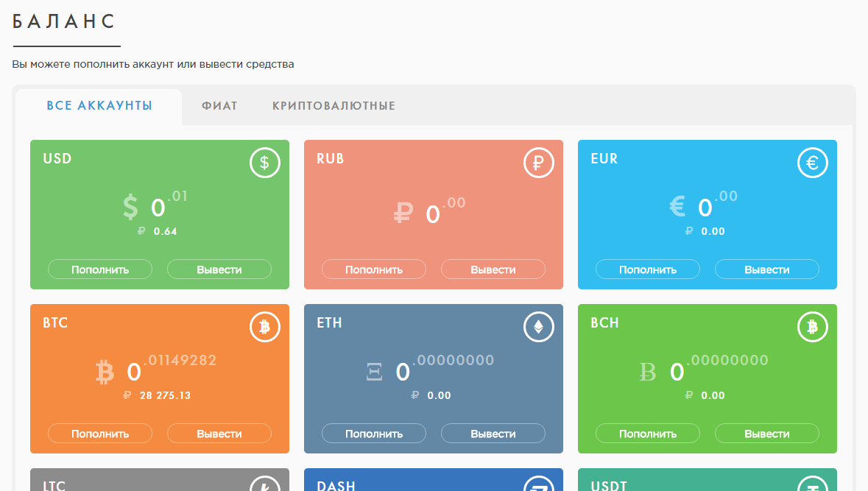Click the BCH card title
The image size is (868, 491).
coord(604,322)
